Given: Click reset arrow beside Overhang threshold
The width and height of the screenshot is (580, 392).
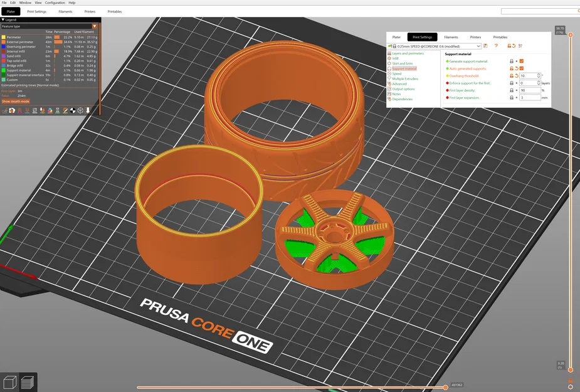Looking at the screenshot, I should pos(517,76).
